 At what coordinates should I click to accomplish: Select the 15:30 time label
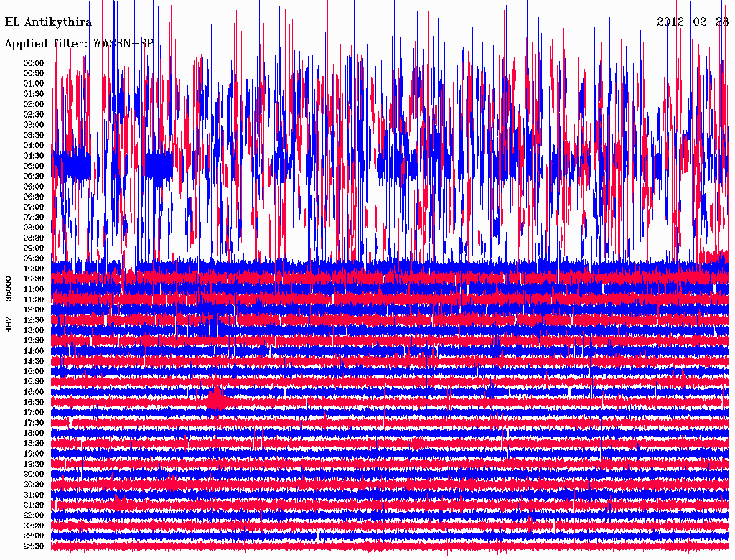(34, 382)
